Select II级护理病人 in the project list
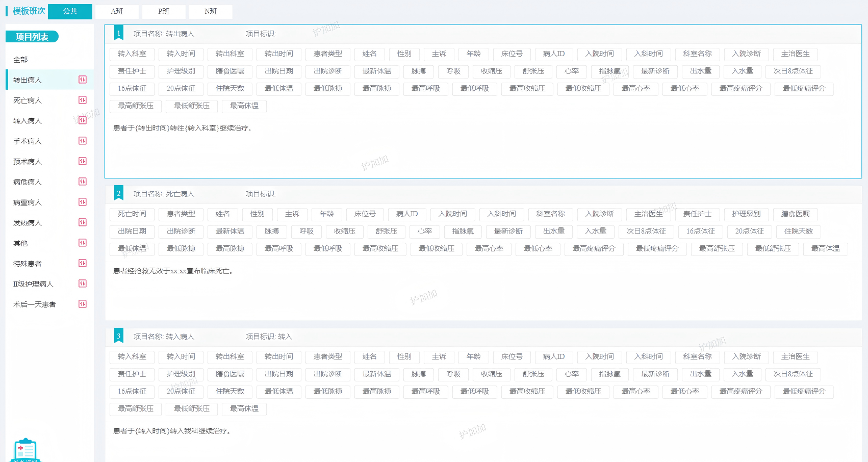 pos(49,284)
